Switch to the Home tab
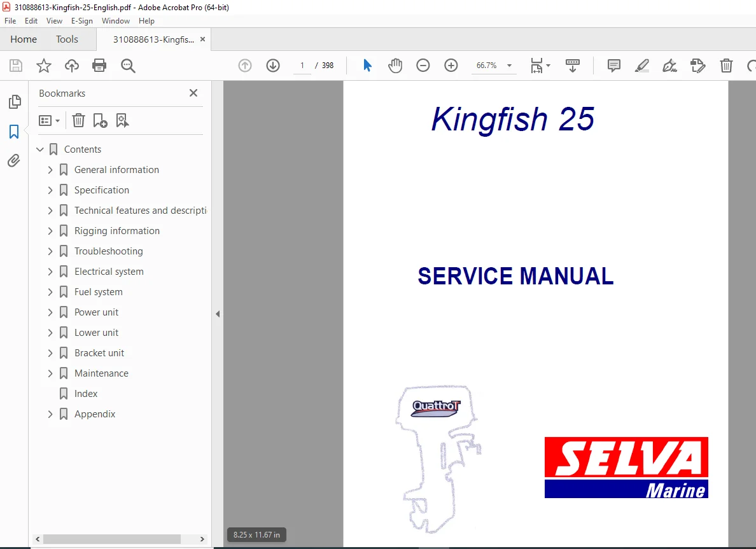756x549 pixels. point(24,39)
